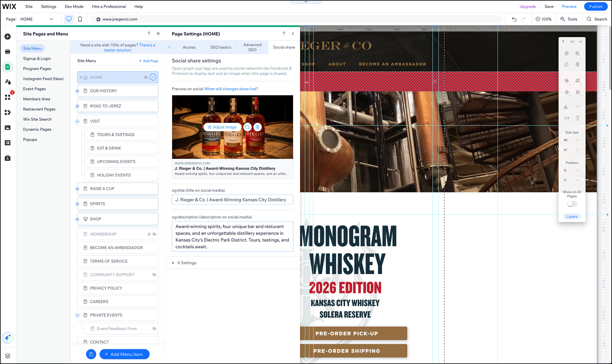Screen dimensions: 612x364
Task: Click the og:title input field
Action: tap(232, 200)
